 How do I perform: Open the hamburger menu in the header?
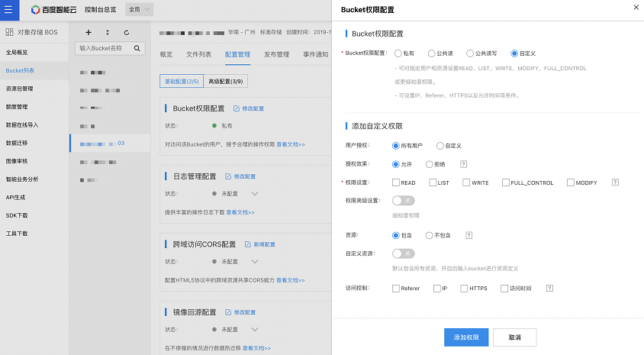point(8,9)
